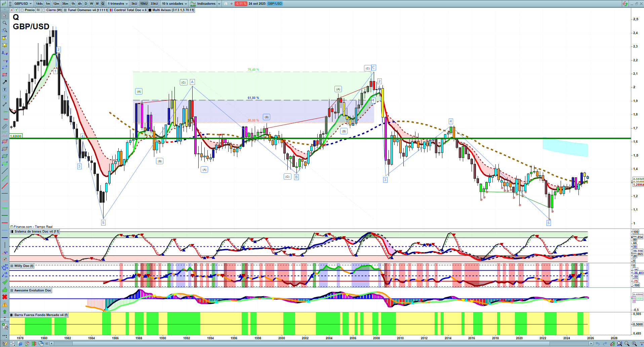Select the Tunel Domenec v4 indicator label

(x=87, y=10)
